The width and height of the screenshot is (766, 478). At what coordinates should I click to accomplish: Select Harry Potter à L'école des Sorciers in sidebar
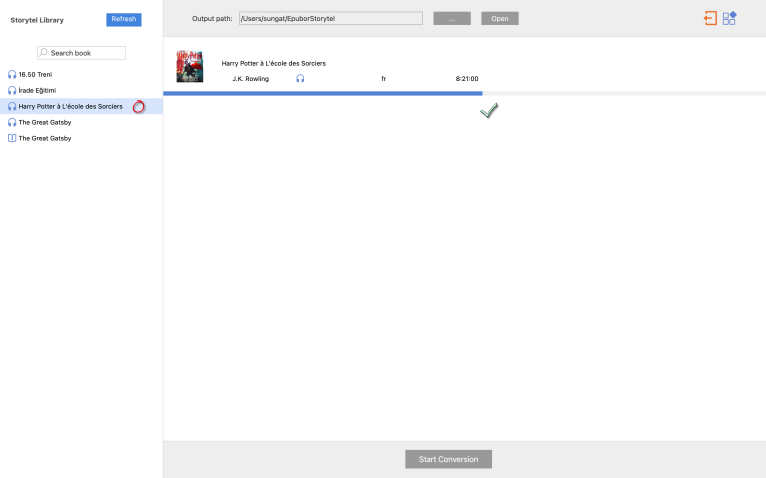tap(81, 107)
